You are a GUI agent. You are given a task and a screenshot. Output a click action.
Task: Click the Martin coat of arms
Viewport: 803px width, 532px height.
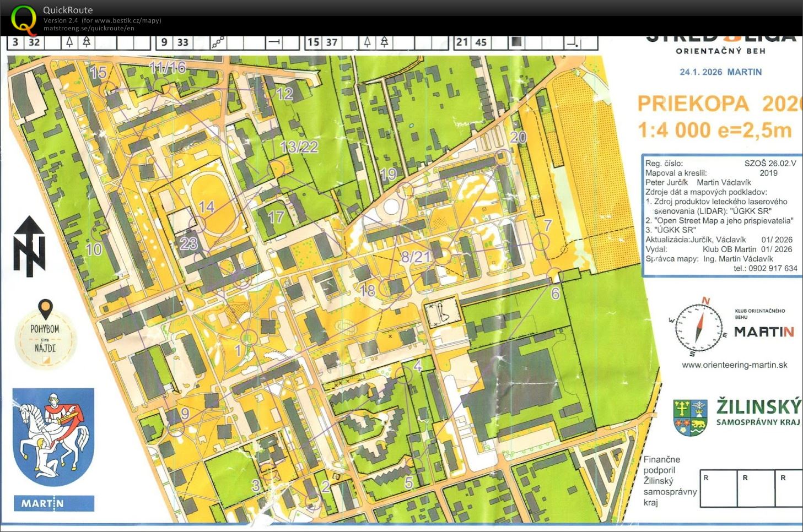tap(53, 437)
